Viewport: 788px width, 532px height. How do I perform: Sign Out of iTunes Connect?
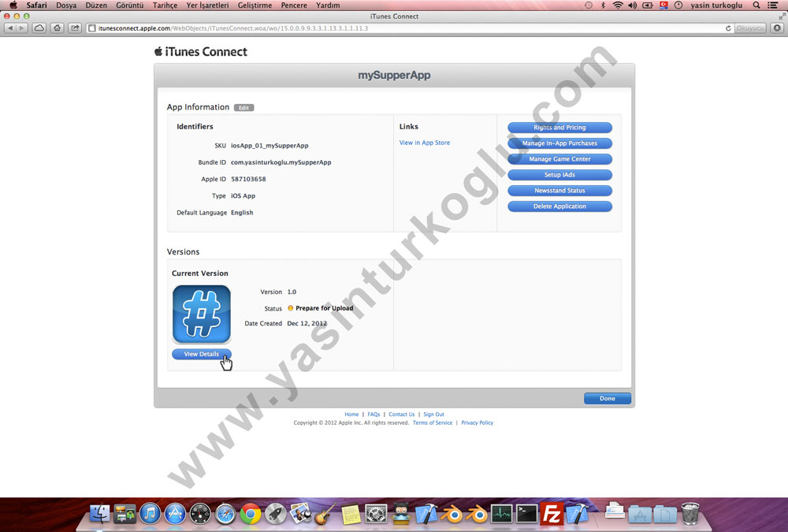tap(433, 415)
